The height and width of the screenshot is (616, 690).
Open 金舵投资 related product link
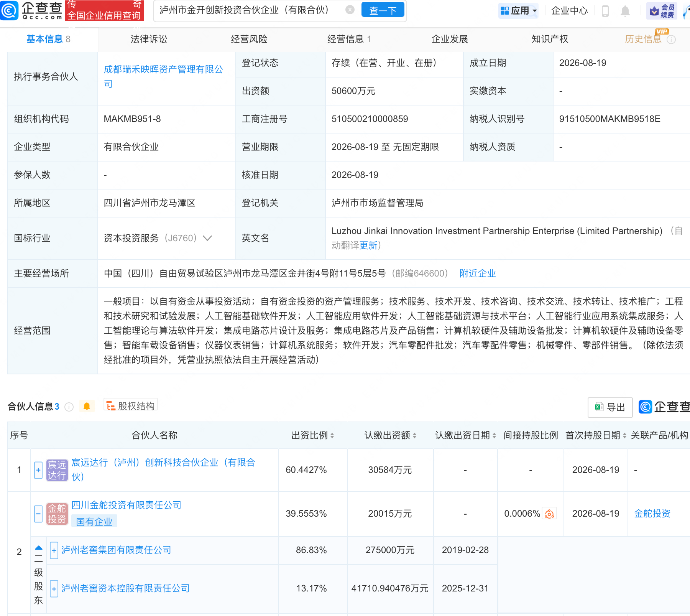(652, 514)
